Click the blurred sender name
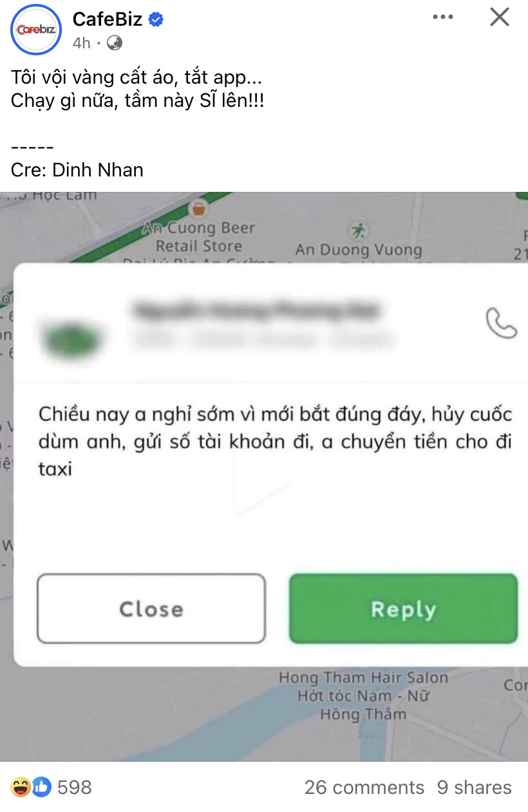Image resolution: width=528 pixels, height=812 pixels. [x=256, y=310]
